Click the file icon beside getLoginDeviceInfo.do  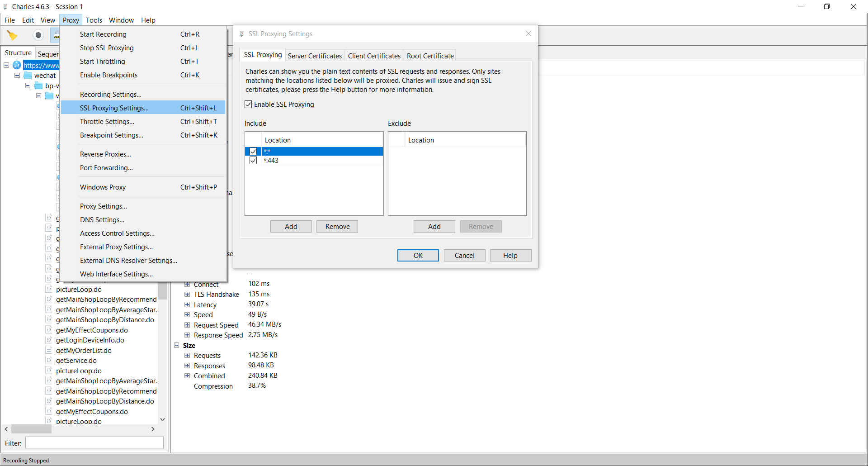click(x=49, y=340)
